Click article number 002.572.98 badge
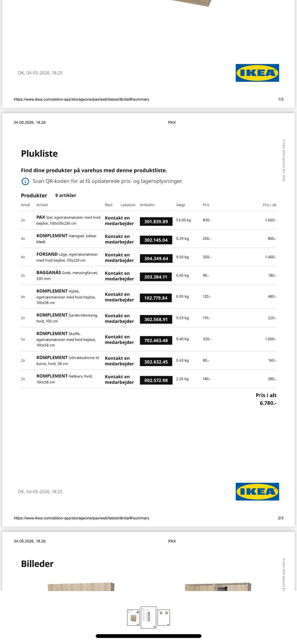 point(156,380)
